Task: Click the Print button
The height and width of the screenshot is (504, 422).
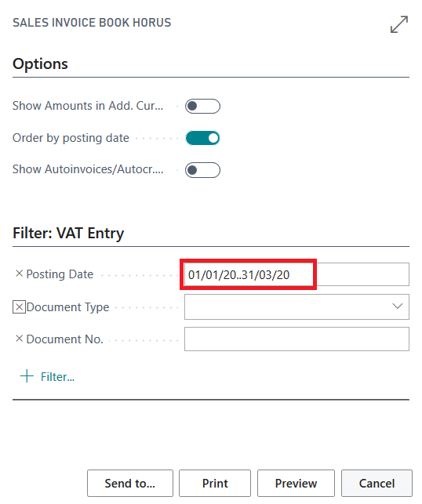Action: click(215, 483)
